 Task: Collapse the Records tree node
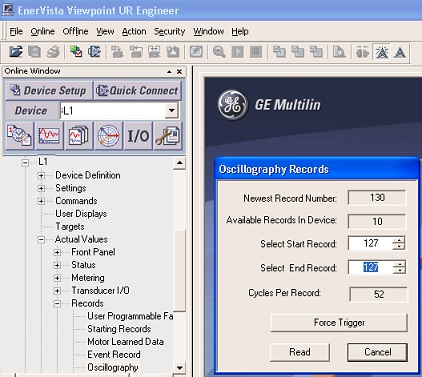[57, 303]
